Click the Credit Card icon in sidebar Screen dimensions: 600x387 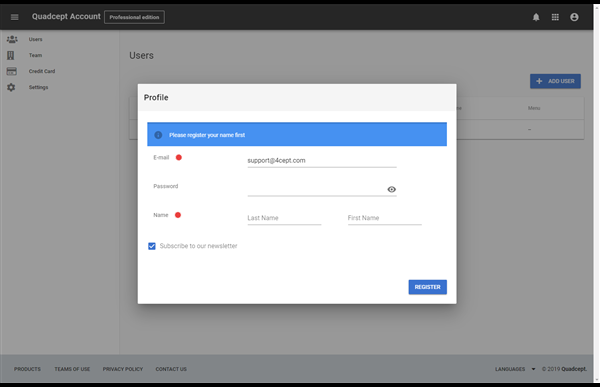click(11, 71)
